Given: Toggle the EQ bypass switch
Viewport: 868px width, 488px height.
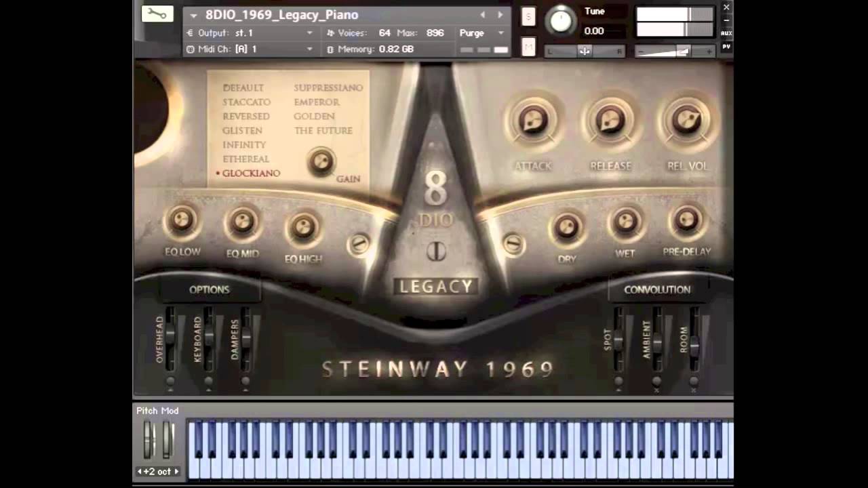Looking at the screenshot, I should click(359, 245).
